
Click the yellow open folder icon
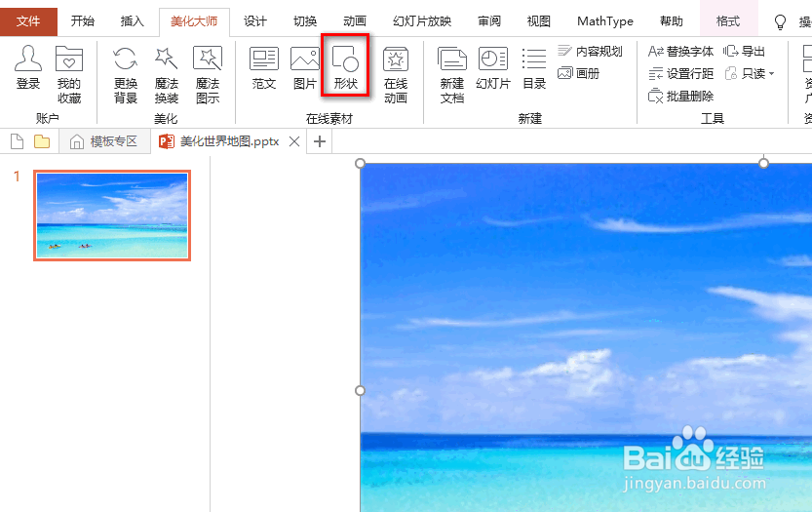(x=42, y=141)
